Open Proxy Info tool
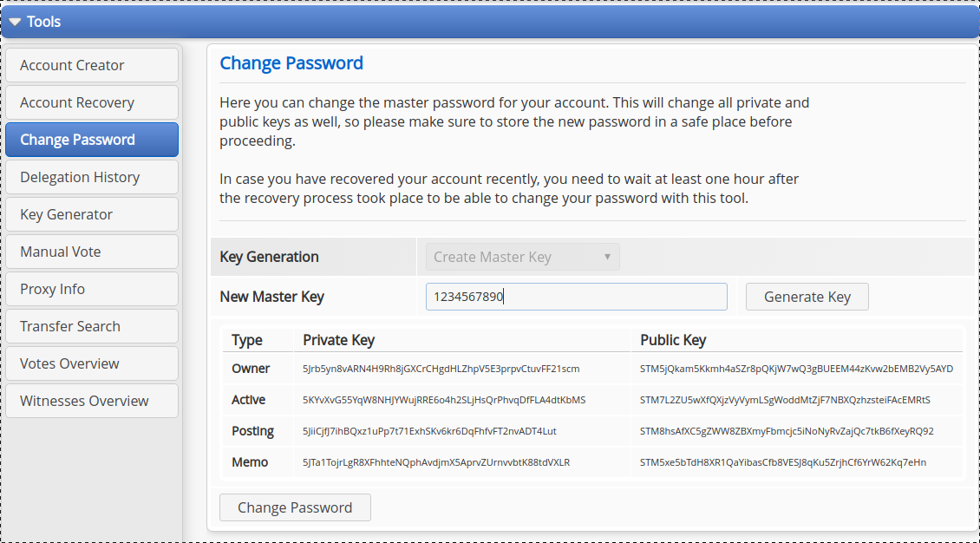 (92, 289)
